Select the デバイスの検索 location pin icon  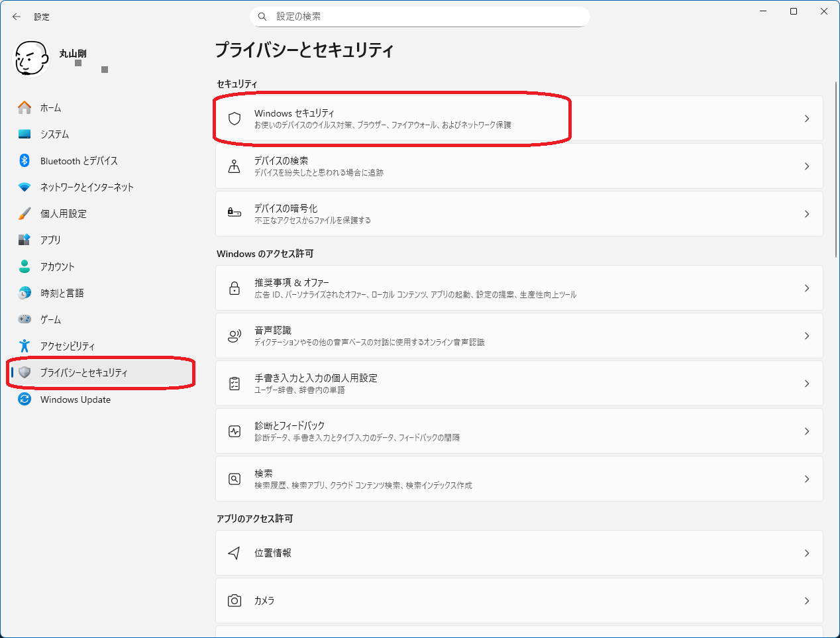234,166
